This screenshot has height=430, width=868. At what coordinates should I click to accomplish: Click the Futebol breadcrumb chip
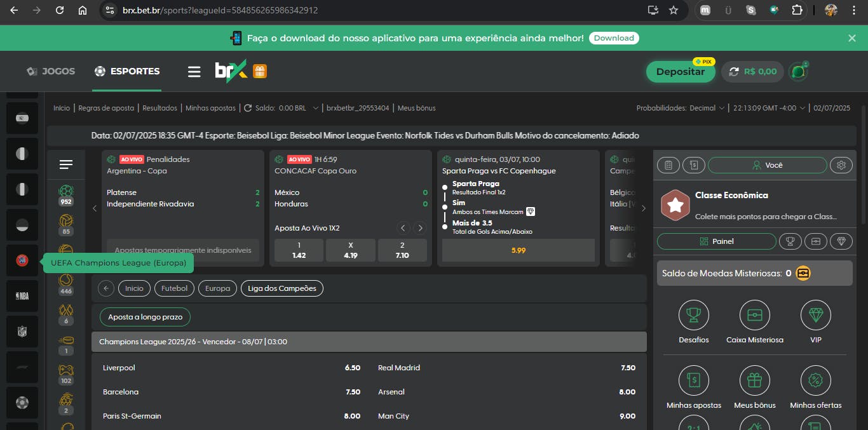174,288
